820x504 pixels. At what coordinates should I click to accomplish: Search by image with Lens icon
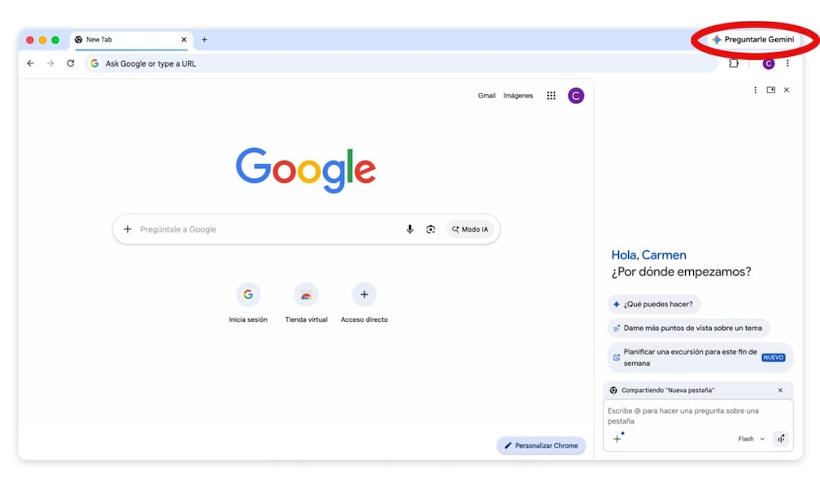[x=430, y=229]
